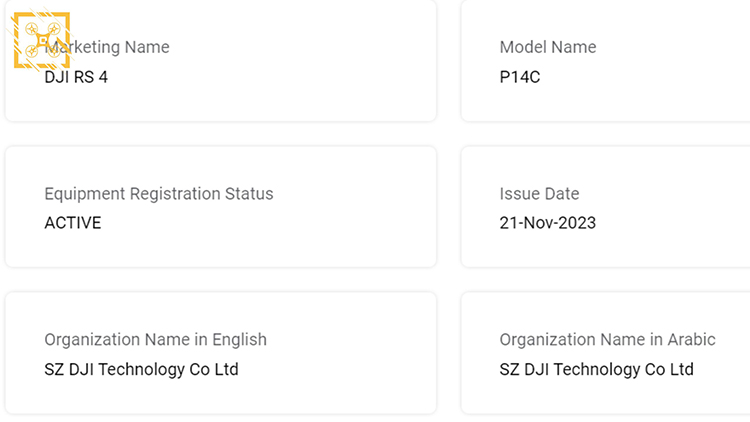Select the Model Name label
Image resolution: width=750 pixels, height=422 pixels.
coord(548,47)
